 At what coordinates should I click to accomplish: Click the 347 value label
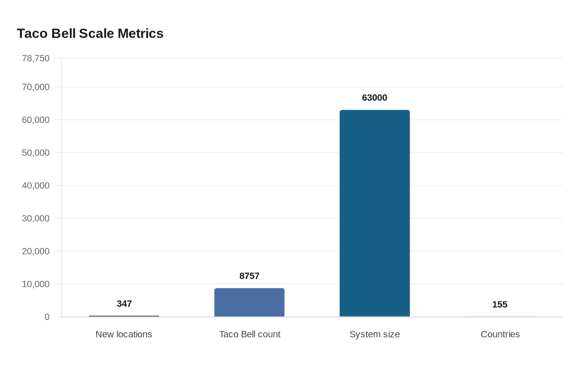coord(124,304)
